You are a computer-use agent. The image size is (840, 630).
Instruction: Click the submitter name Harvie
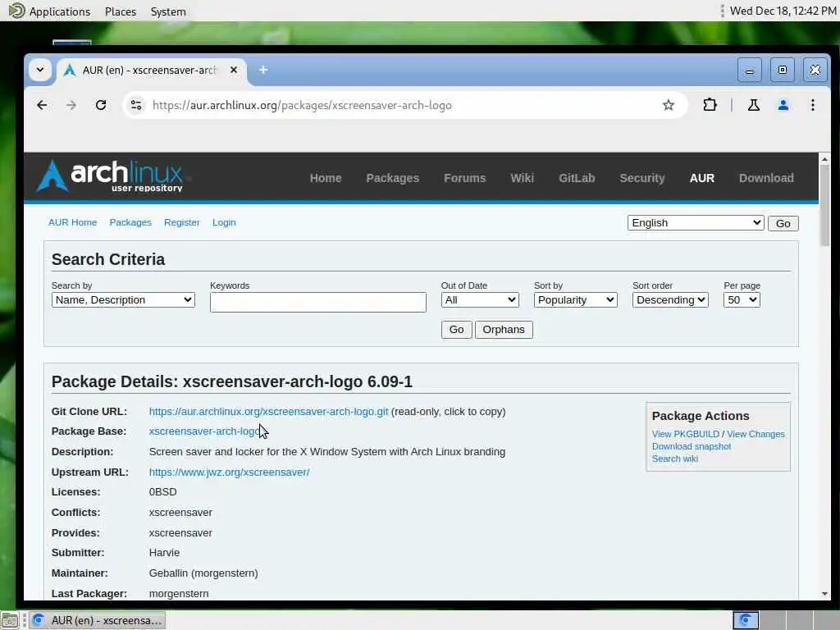coord(164,553)
